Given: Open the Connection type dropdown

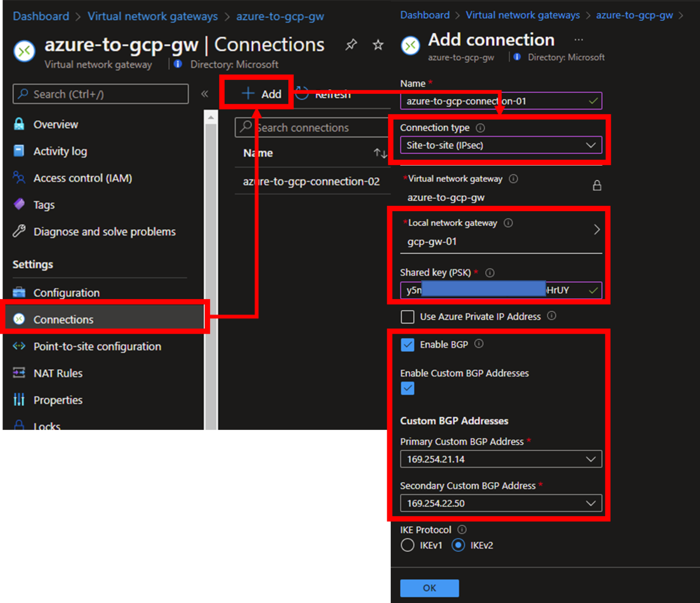Looking at the screenshot, I should pyautogui.click(x=501, y=145).
